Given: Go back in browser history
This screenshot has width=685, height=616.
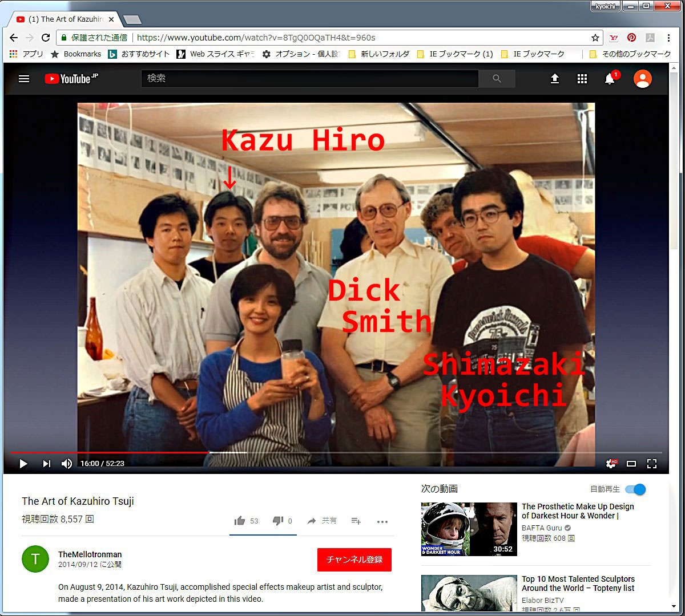Looking at the screenshot, I should (x=14, y=38).
